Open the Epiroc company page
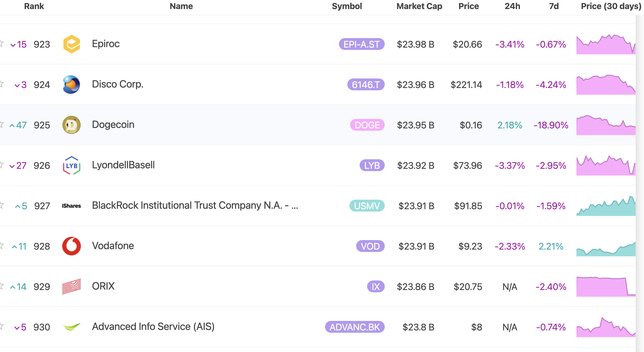 click(106, 44)
